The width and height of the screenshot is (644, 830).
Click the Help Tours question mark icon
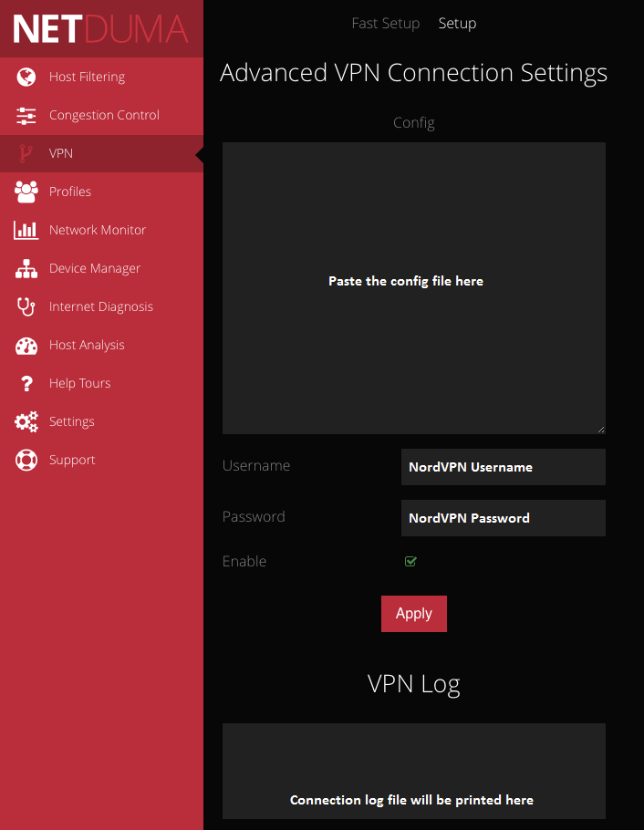26,383
